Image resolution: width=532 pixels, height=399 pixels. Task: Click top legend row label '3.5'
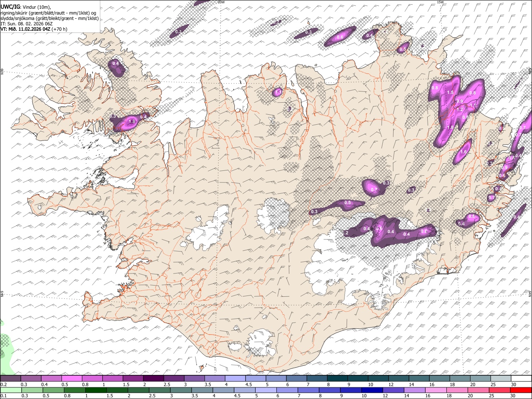pos(208,384)
